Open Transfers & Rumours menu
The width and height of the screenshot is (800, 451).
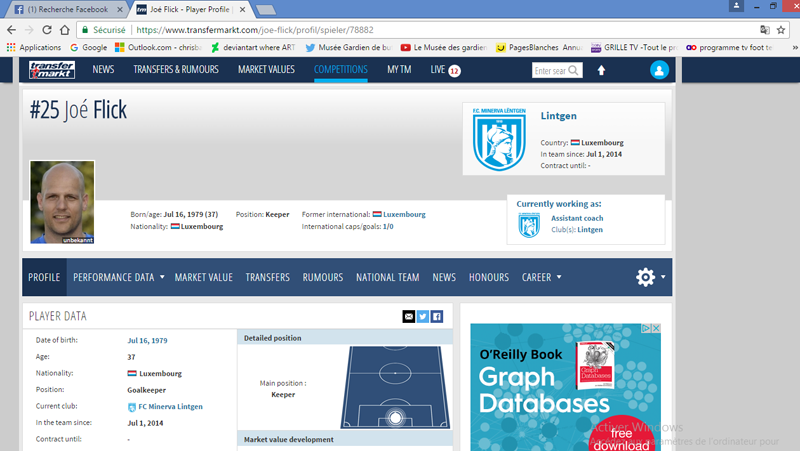click(x=176, y=69)
